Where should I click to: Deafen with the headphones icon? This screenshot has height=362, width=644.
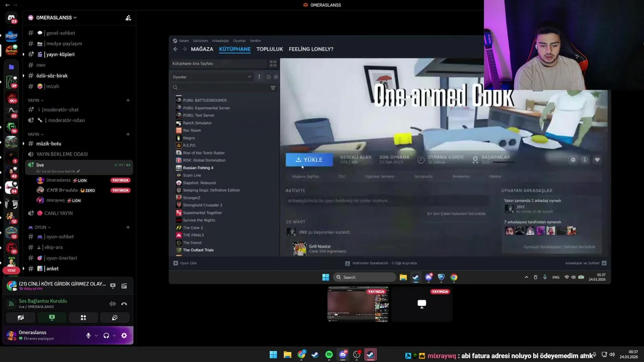(x=106, y=335)
